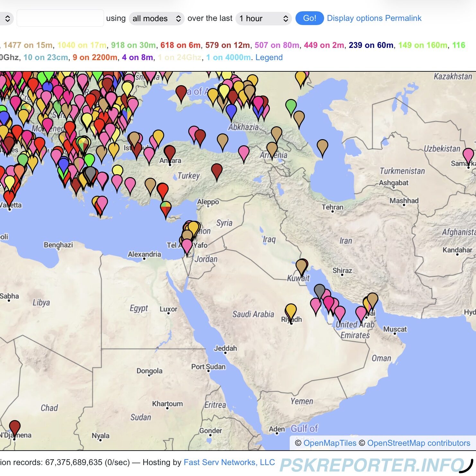Click the callsign text input field
Image resolution: width=476 pixels, height=476 pixels.
tap(60, 18)
